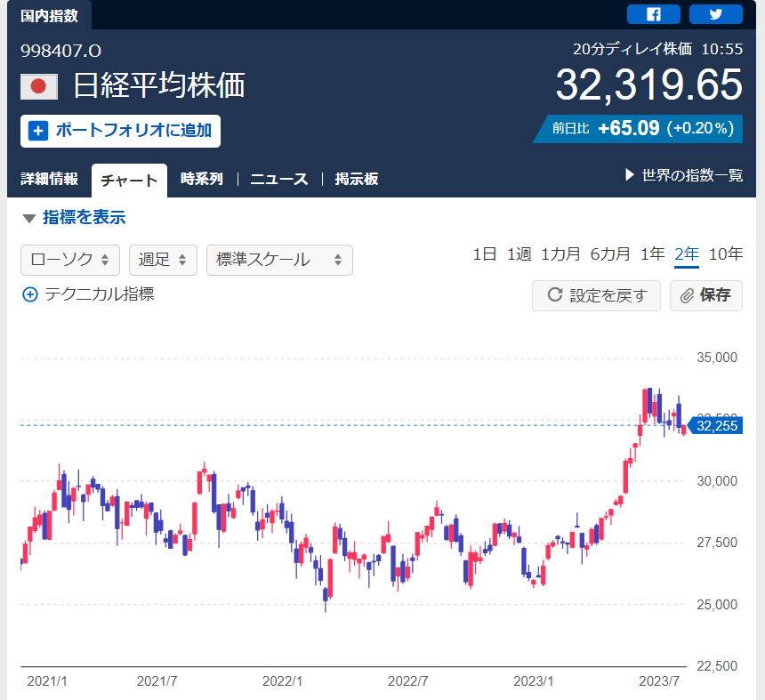Image resolution: width=765 pixels, height=700 pixels.
Task: Open the 週足 interval dropdown
Action: click(x=163, y=260)
